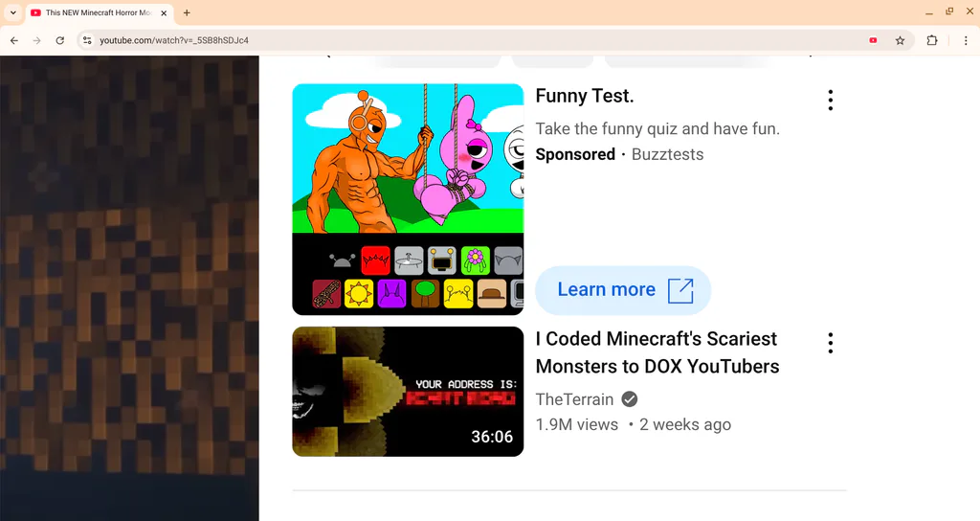This screenshot has width=980, height=521.
Task: Go forward with the browser arrow
Action: point(37,40)
